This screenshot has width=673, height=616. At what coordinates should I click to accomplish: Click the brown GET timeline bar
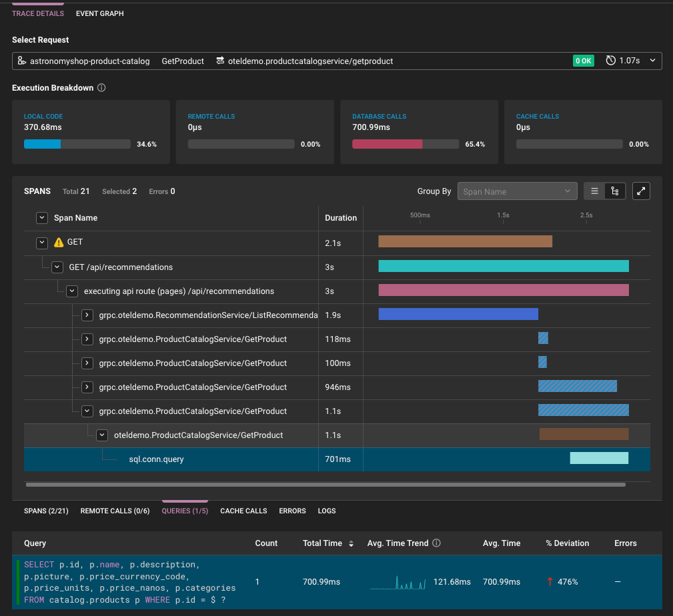[x=466, y=241]
